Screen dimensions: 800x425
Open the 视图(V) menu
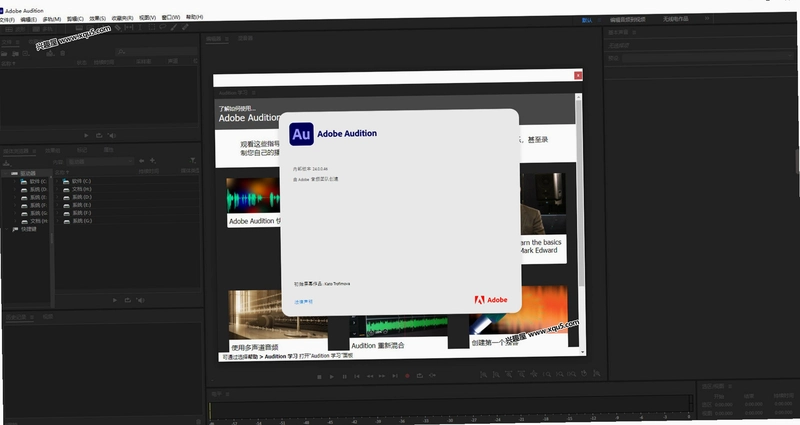(147, 17)
